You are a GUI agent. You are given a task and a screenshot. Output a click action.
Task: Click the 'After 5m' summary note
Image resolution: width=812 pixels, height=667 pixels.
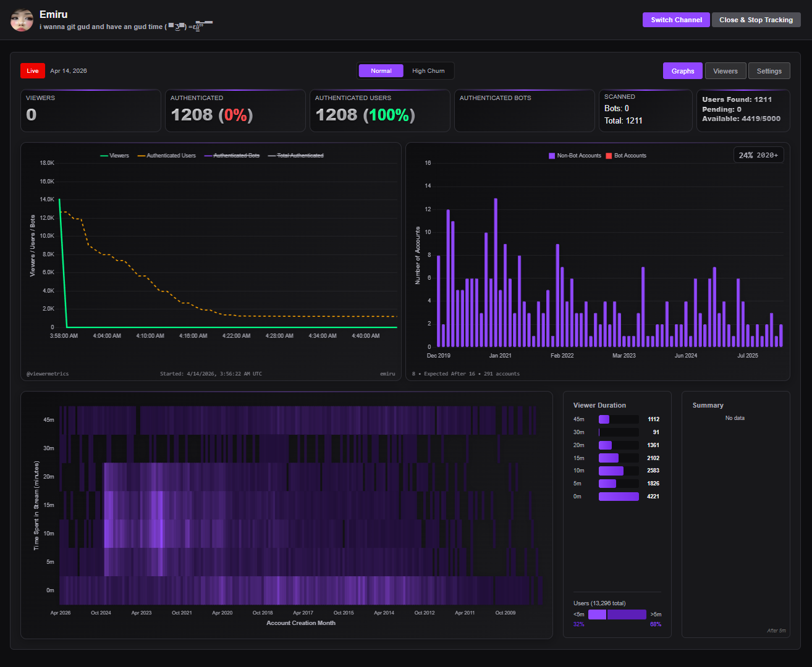point(776,631)
